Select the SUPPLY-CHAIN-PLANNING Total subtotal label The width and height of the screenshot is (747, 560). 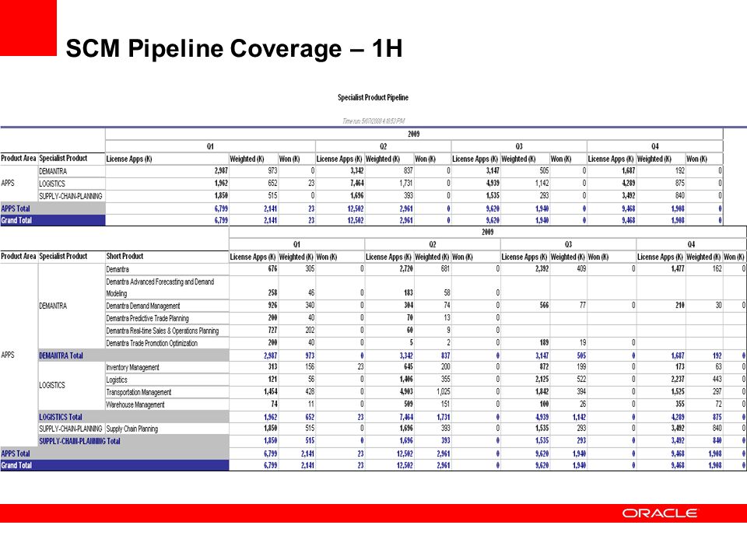click(x=79, y=441)
